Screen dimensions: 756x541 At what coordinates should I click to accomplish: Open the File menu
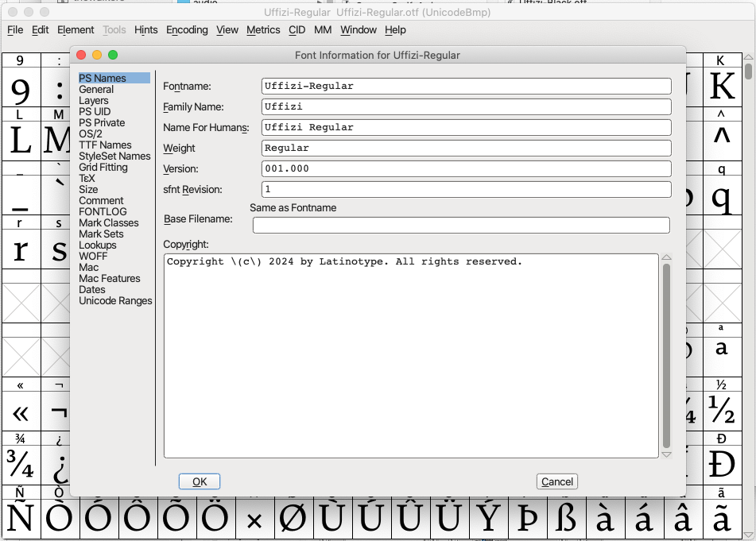point(15,30)
